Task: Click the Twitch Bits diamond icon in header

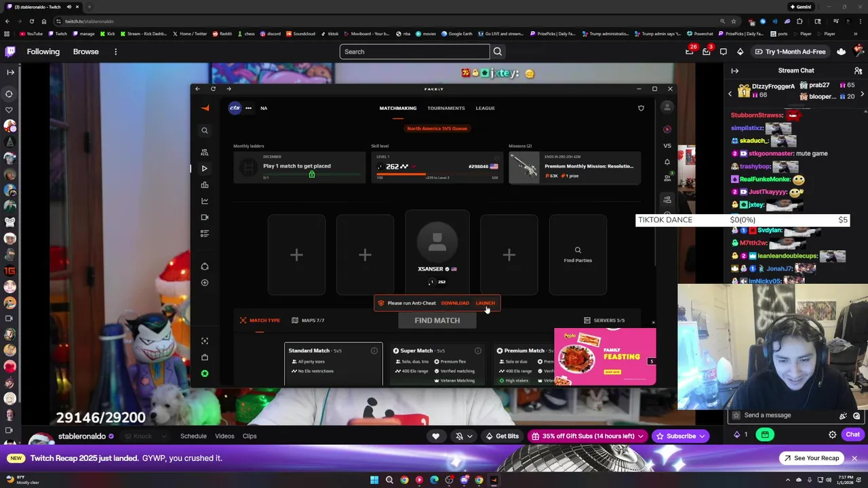Action: click(740, 52)
